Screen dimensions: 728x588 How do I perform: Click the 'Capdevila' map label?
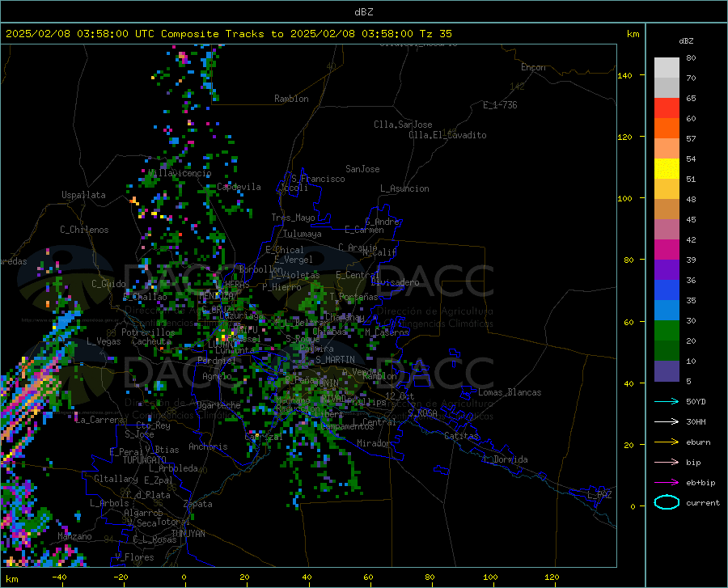(x=239, y=187)
